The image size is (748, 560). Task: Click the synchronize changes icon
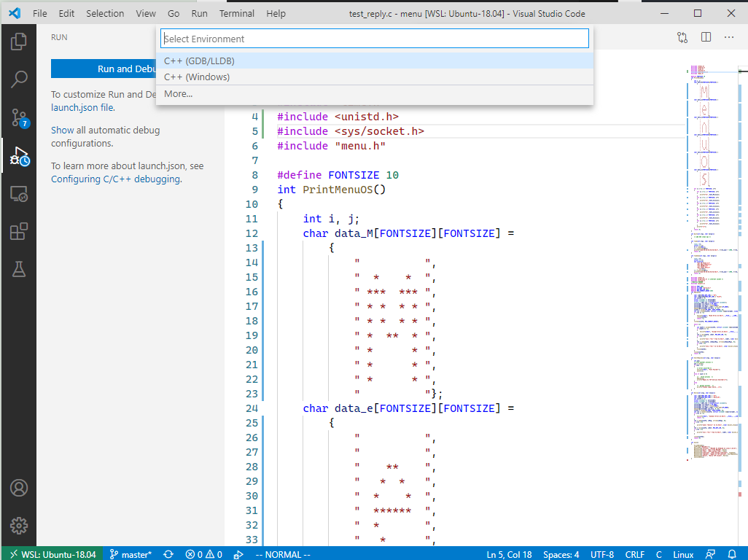pyautogui.click(x=168, y=554)
